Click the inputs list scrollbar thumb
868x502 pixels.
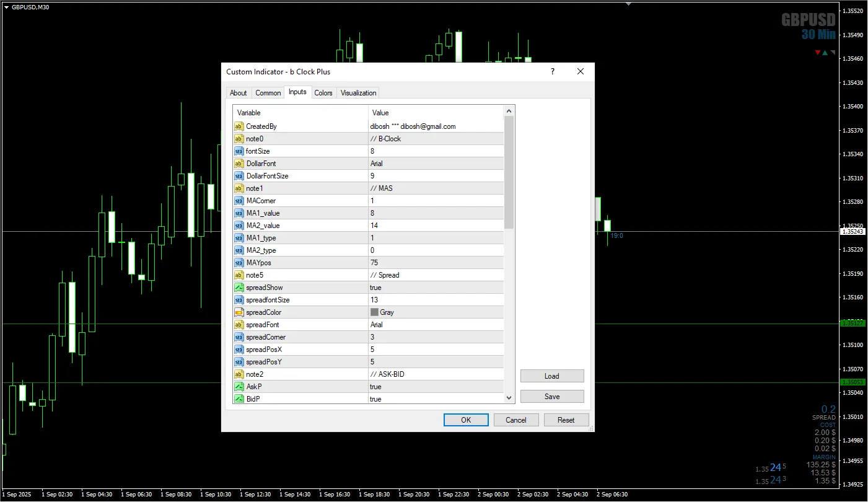(509, 172)
